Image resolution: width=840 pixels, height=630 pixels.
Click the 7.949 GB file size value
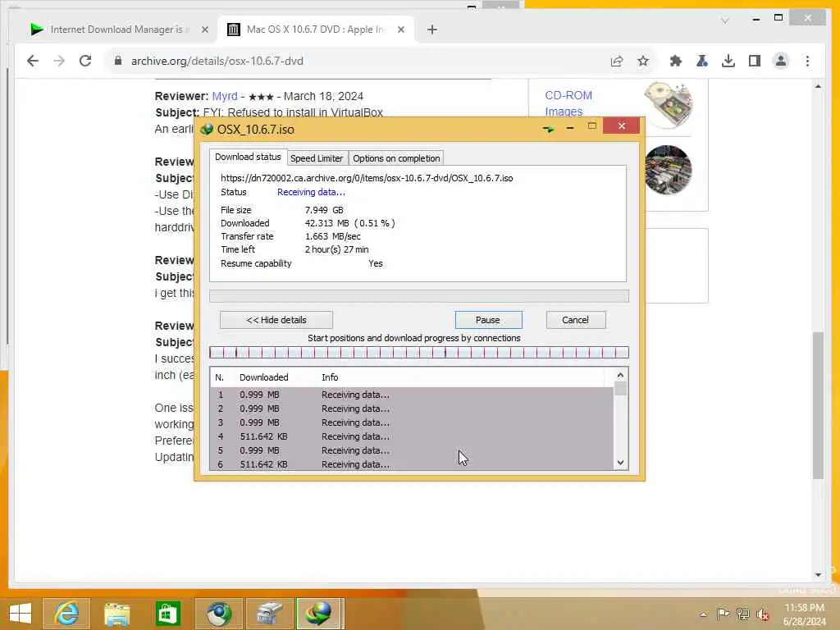[x=324, y=210]
